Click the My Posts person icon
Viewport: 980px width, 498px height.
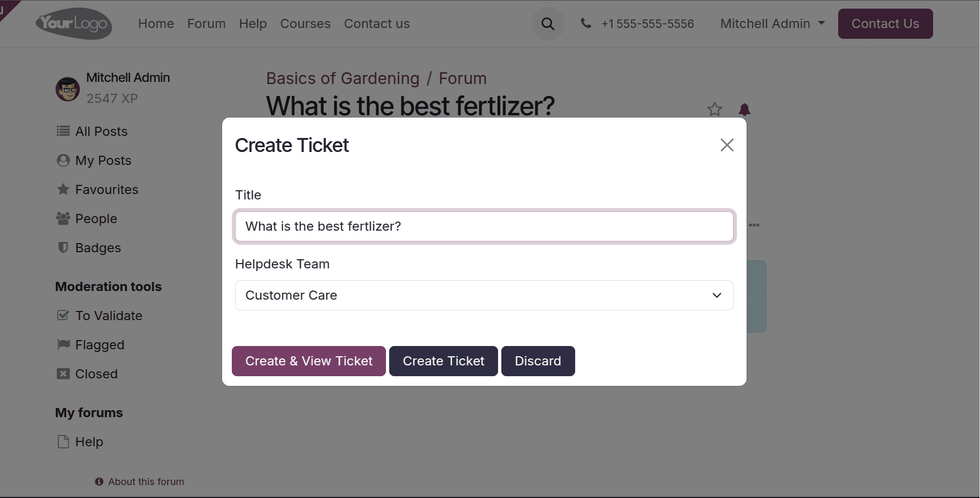tap(63, 160)
